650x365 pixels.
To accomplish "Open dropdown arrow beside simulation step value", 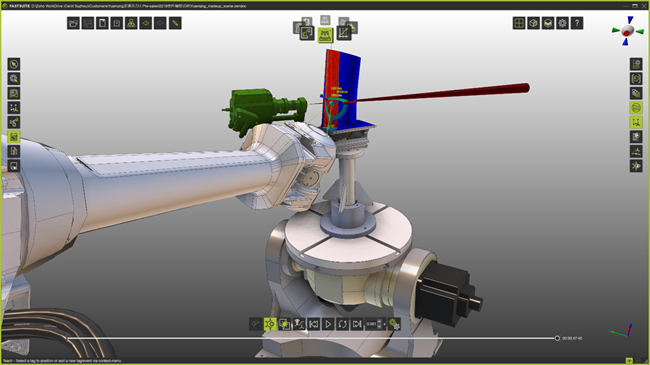I will [385, 324].
